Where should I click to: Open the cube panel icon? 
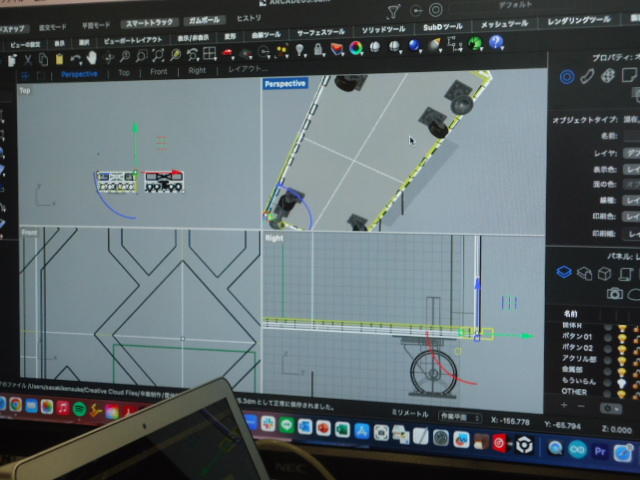(x=604, y=273)
